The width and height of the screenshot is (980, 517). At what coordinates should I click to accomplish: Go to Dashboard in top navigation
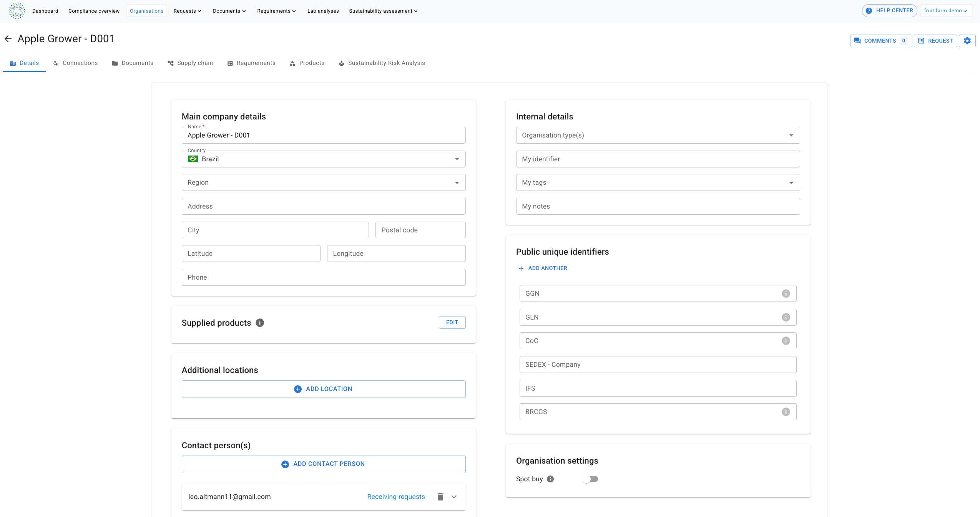(x=45, y=11)
